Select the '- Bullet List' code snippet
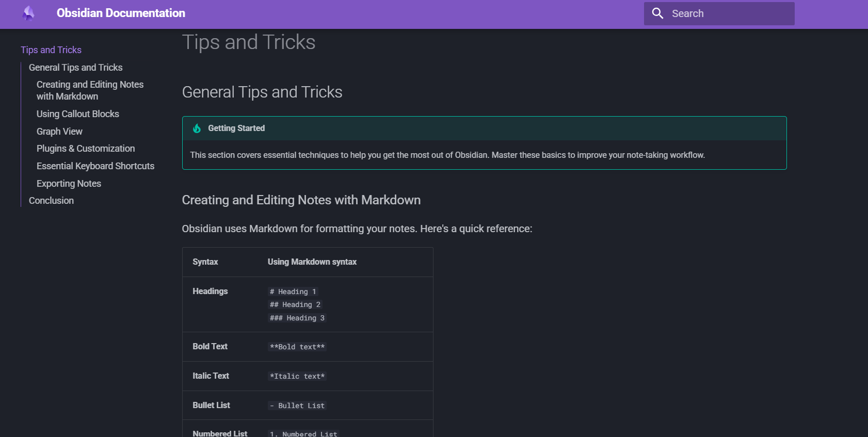The image size is (868, 437). pos(297,406)
